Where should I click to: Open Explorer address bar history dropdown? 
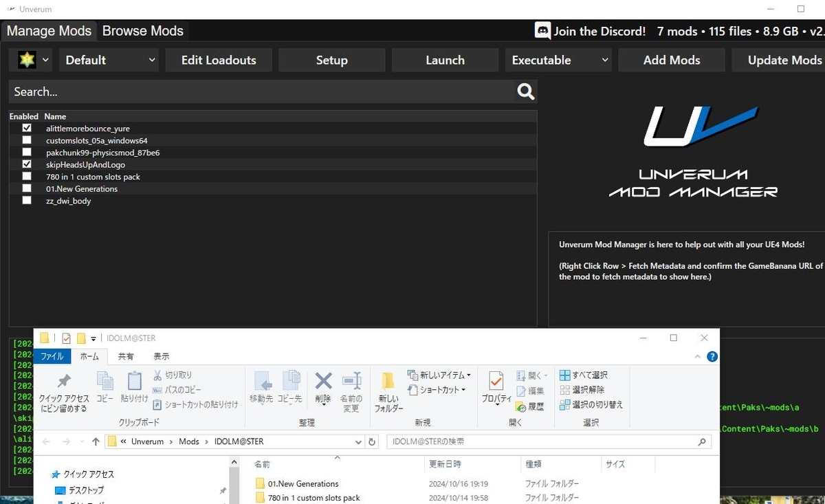point(358,441)
